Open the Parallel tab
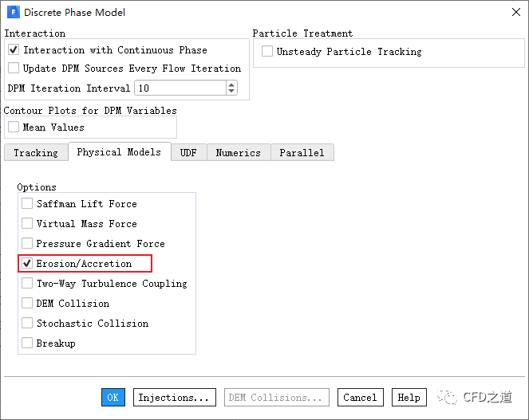Viewport: 529px width, 420px height. 302,153
